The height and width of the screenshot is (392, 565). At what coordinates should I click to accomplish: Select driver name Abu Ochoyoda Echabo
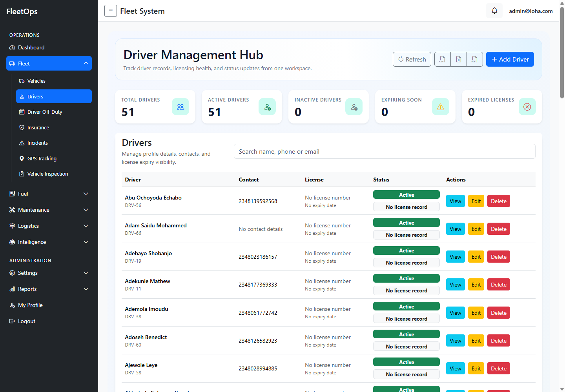[153, 198]
